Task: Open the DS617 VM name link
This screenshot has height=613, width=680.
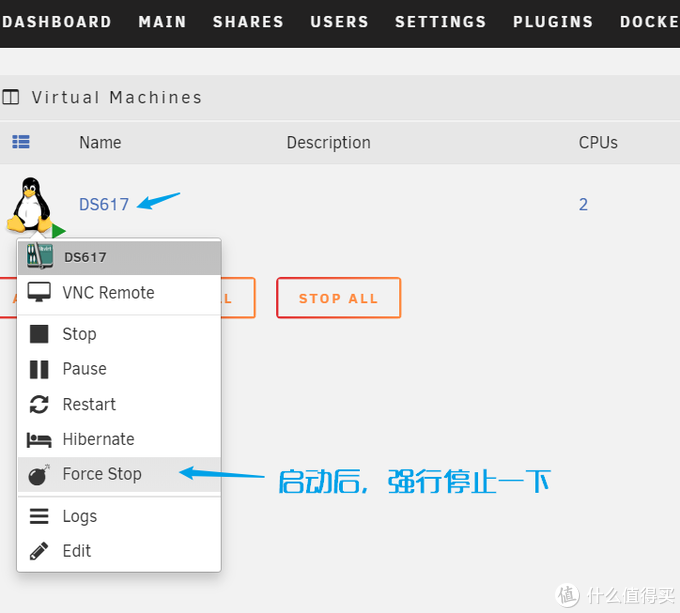Action: 104,204
